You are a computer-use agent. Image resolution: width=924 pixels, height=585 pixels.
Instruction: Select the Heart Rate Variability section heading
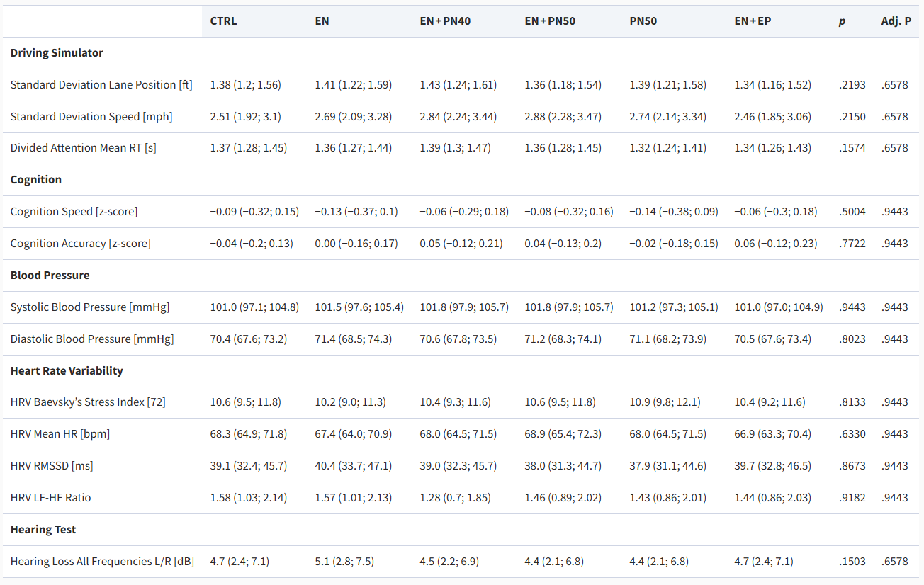pyautogui.click(x=67, y=370)
